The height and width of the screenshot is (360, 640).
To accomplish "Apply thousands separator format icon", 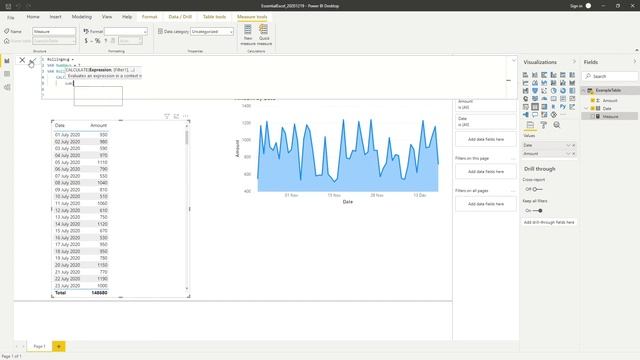I will point(106,41).
